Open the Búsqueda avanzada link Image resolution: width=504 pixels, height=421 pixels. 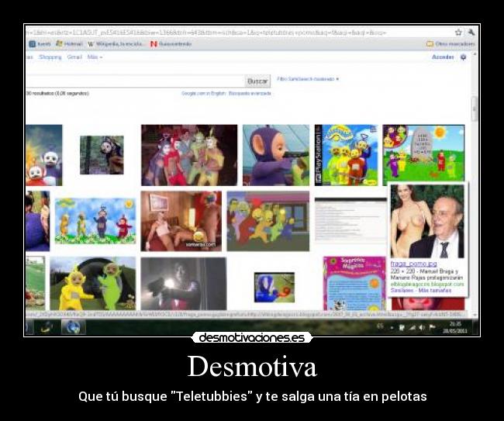(x=250, y=93)
